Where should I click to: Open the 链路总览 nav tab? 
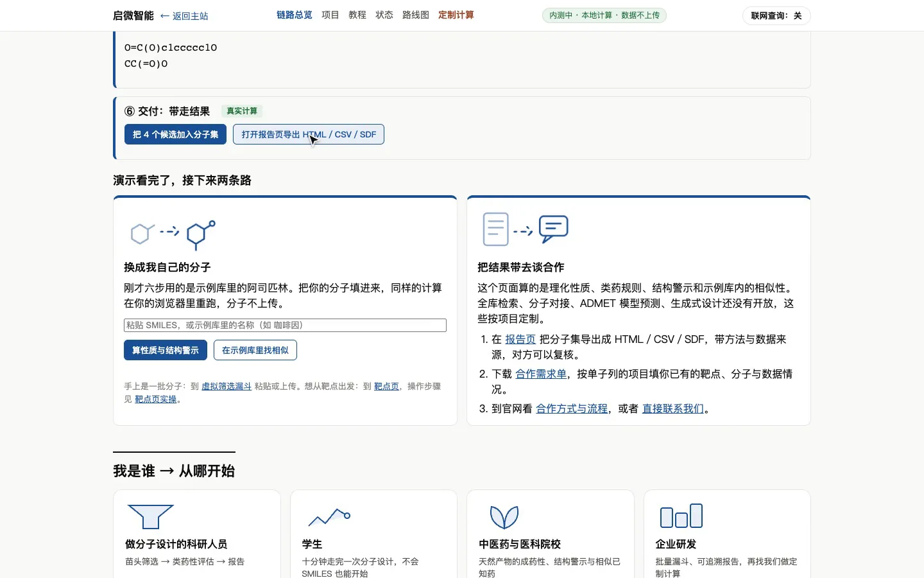[x=295, y=15]
